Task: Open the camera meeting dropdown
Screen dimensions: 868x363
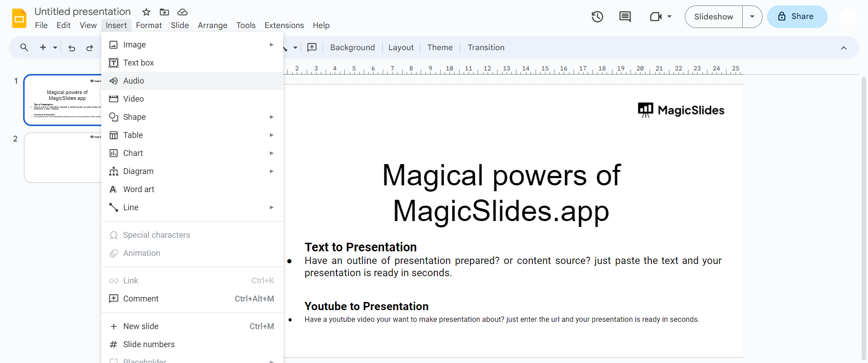Action: coord(660,17)
